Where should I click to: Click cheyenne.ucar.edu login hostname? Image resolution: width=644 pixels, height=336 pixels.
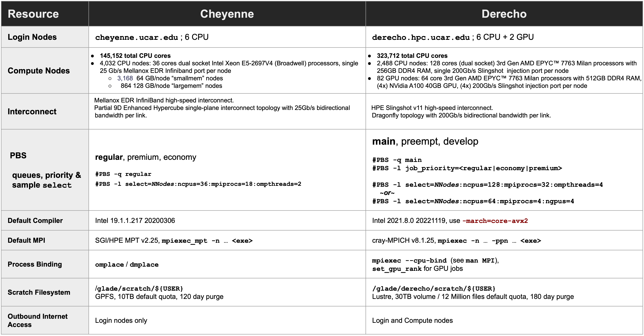pyautogui.click(x=137, y=38)
